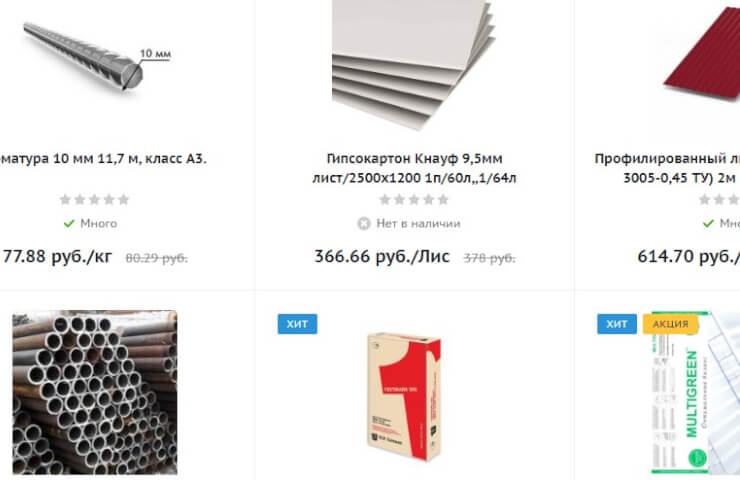Click the ХИТ badge on Multigreen product

[x=616, y=324]
